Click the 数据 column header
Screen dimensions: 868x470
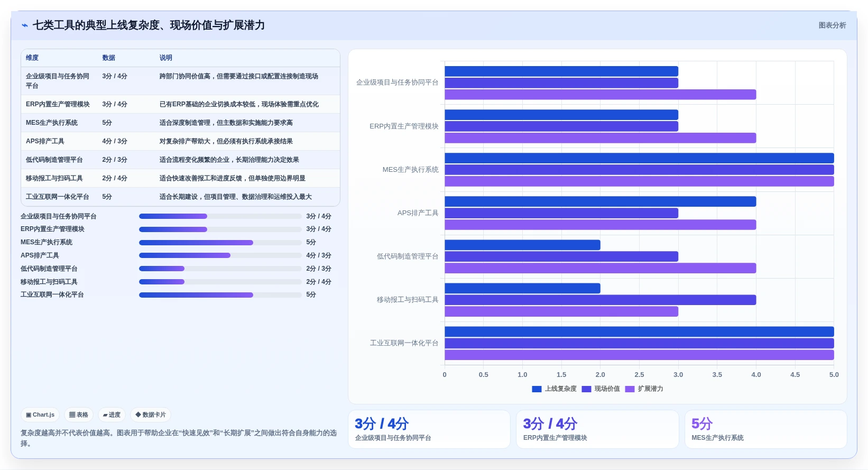click(109, 58)
